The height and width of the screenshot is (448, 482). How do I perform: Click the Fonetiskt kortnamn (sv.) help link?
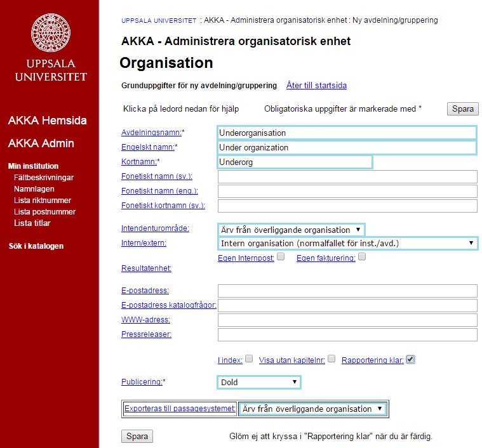pyautogui.click(x=163, y=205)
